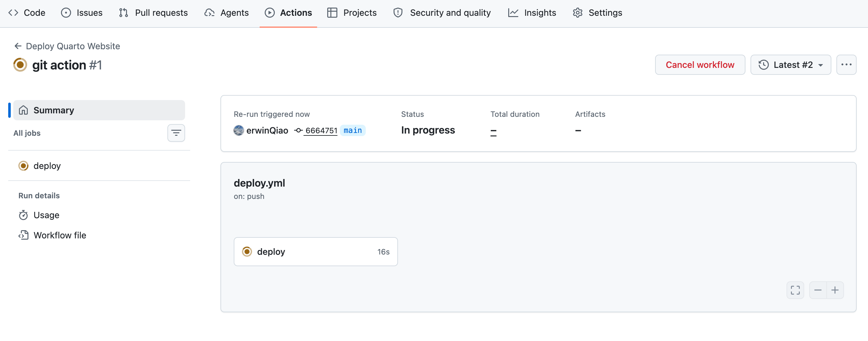868x341 pixels.
Task: Open the deploy job card in graph
Action: tap(316, 252)
